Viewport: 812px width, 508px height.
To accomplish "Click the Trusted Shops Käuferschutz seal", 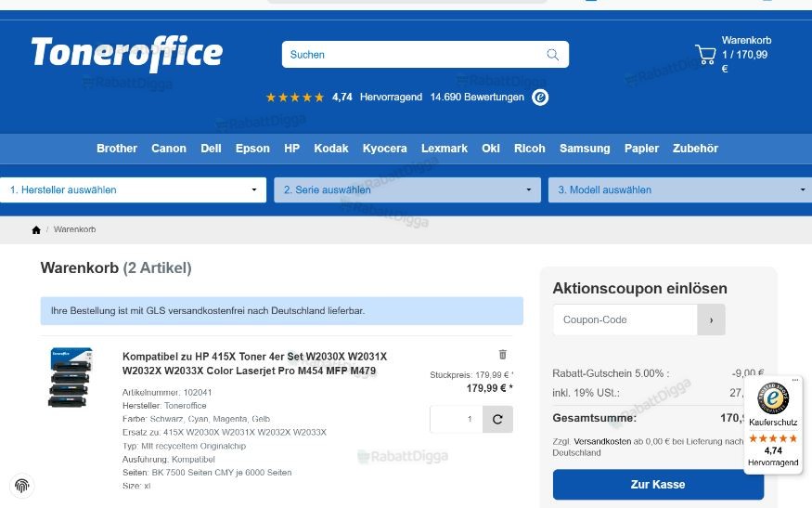I will [x=773, y=397].
